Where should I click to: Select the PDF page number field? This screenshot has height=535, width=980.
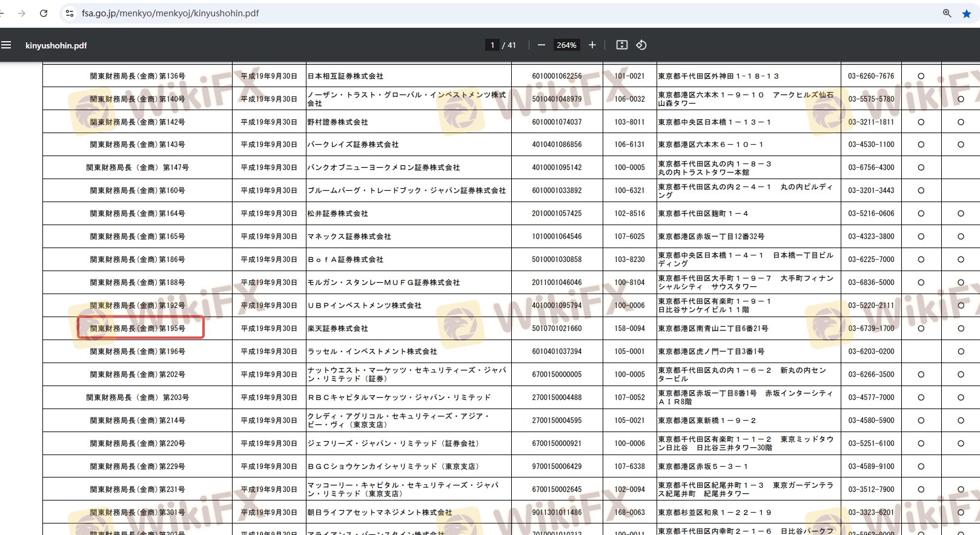[x=492, y=45]
